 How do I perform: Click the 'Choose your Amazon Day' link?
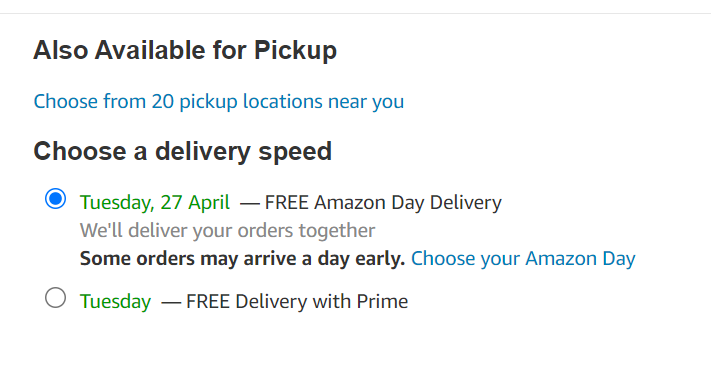[523, 259]
